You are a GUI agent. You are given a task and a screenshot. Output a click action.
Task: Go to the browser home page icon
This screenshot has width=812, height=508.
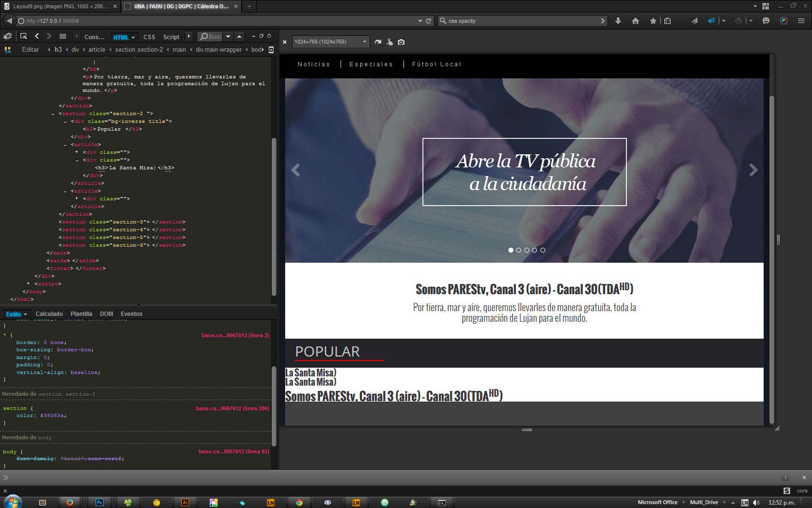tap(636, 21)
